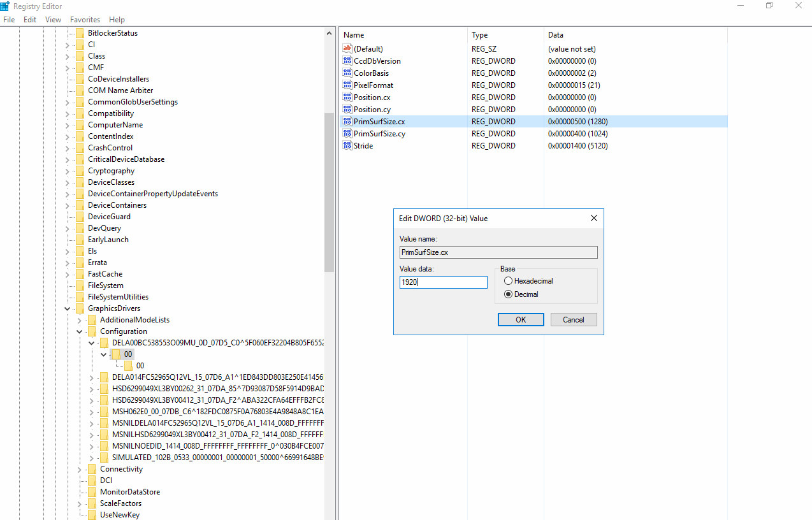This screenshot has width=812, height=520.
Task: Collapse the DELA00BC538553O09MU key
Action: (92, 343)
